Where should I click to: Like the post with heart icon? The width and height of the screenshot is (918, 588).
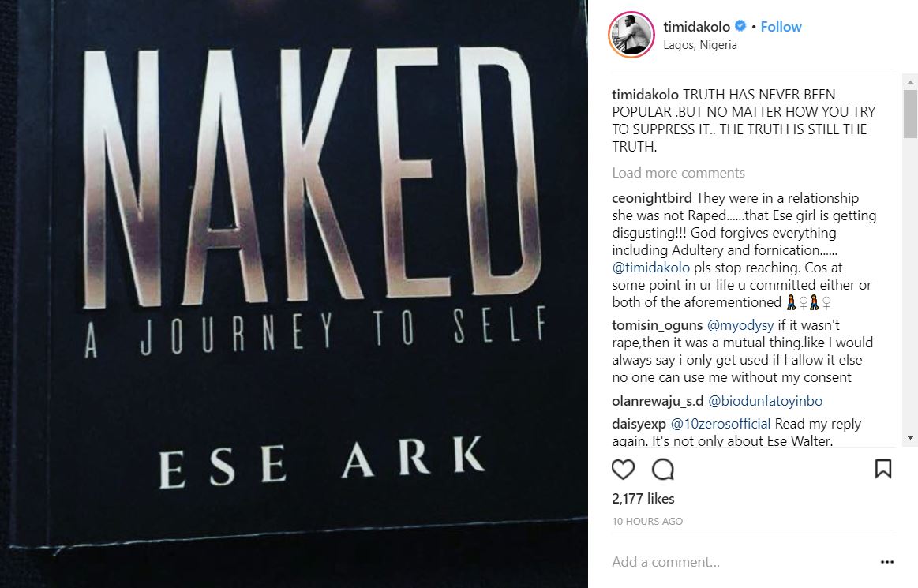point(624,470)
